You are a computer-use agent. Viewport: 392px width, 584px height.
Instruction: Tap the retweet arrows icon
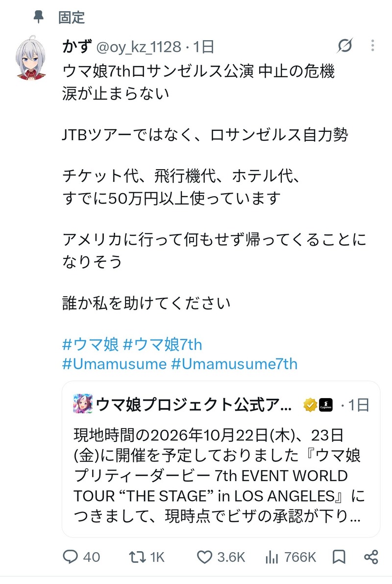[x=137, y=557]
